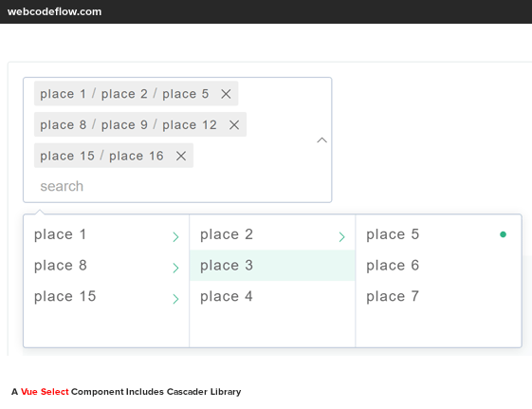The image size is (532, 409).
Task: Select place 2 in second column
Action: tap(272, 234)
